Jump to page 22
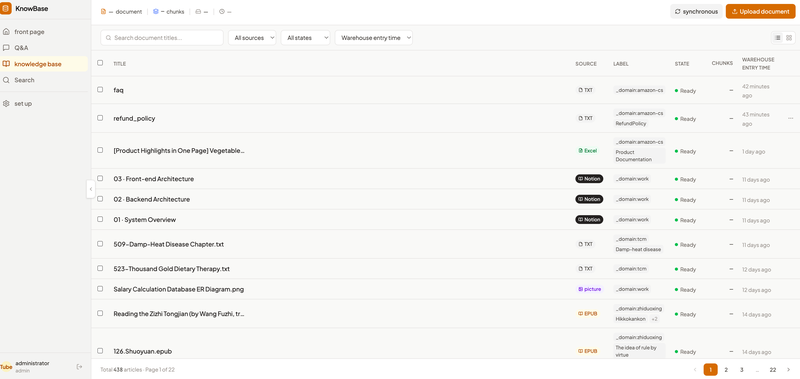The width and height of the screenshot is (800, 379). click(773, 369)
